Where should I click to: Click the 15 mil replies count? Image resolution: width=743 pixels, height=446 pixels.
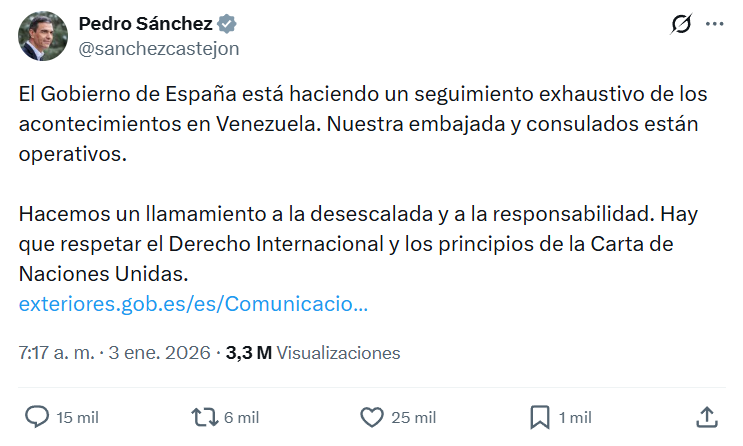point(78,418)
